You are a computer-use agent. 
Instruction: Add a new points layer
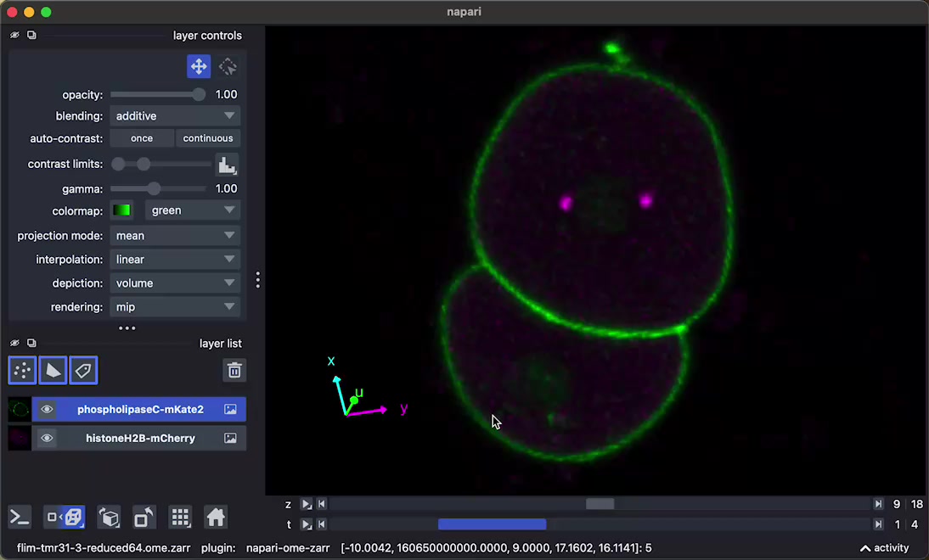coord(23,371)
